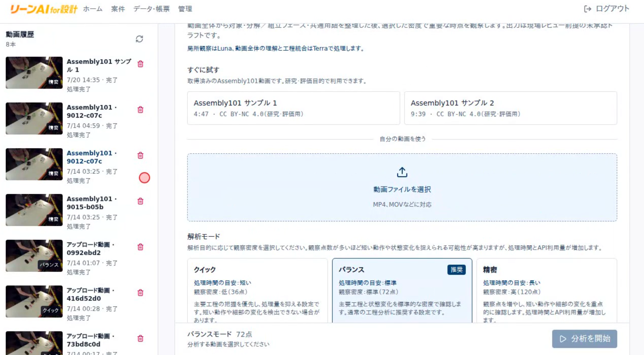Viewport: 644px width, 355px height.
Task: Open the thumbnail for Assembly101 9015-b05b
Action: (x=34, y=210)
